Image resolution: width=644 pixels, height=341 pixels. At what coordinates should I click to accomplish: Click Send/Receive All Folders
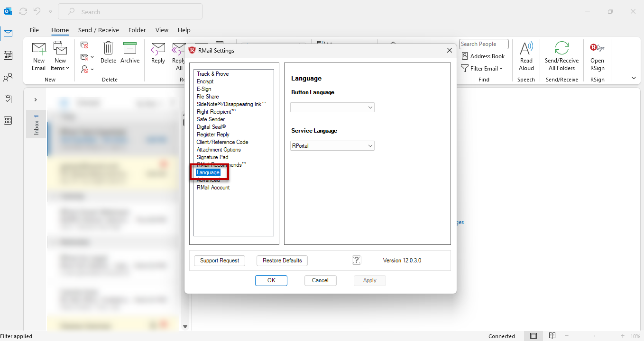tap(562, 56)
